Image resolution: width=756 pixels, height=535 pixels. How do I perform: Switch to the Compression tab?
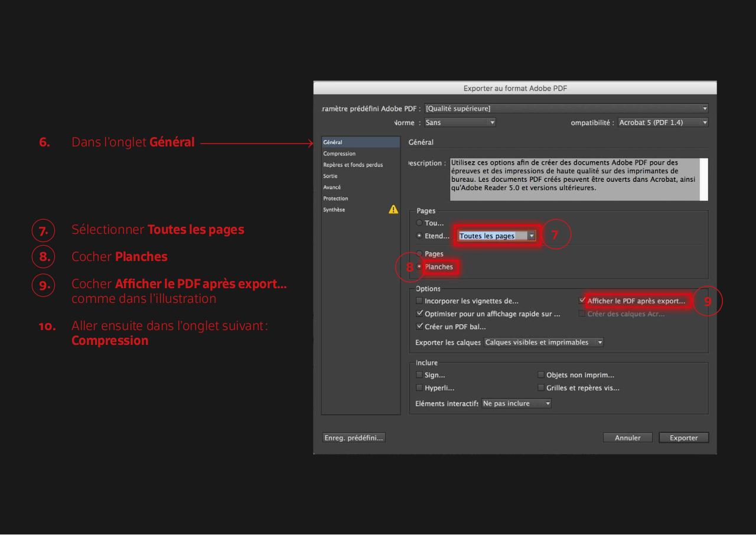click(340, 154)
